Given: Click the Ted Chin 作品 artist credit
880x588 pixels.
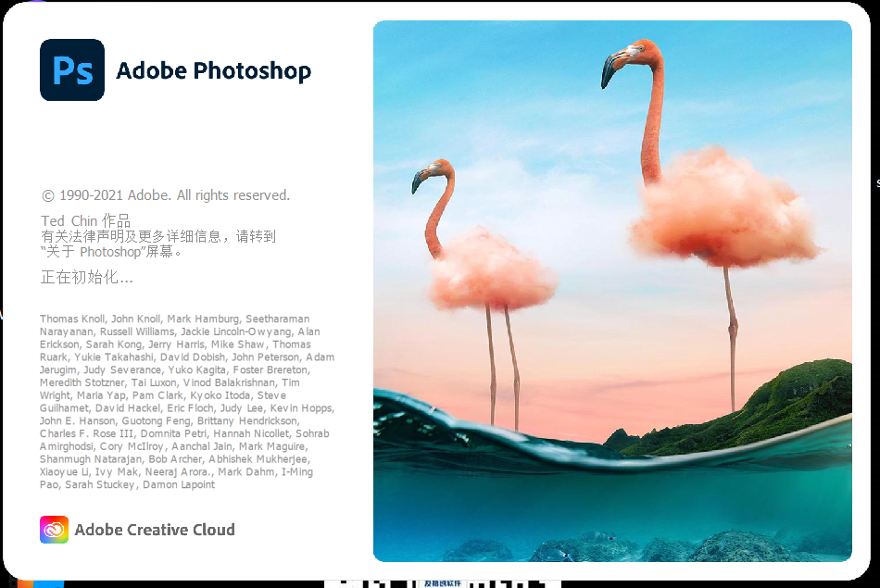Looking at the screenshot, I should coord(85,220).
